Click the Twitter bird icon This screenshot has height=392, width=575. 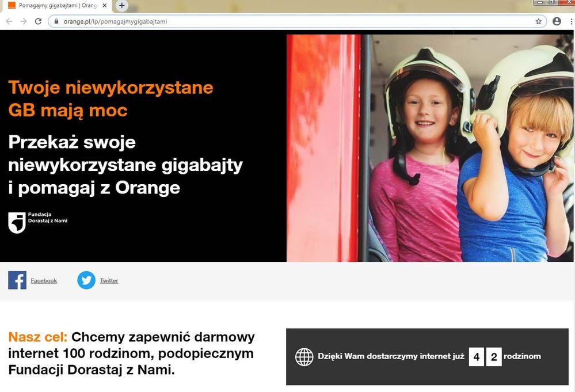coord(86,280)
